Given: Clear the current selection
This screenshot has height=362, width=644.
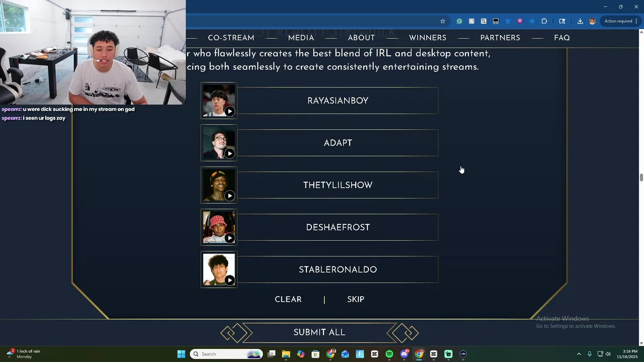Looking at the screenshot, I should tap(288, 299).
